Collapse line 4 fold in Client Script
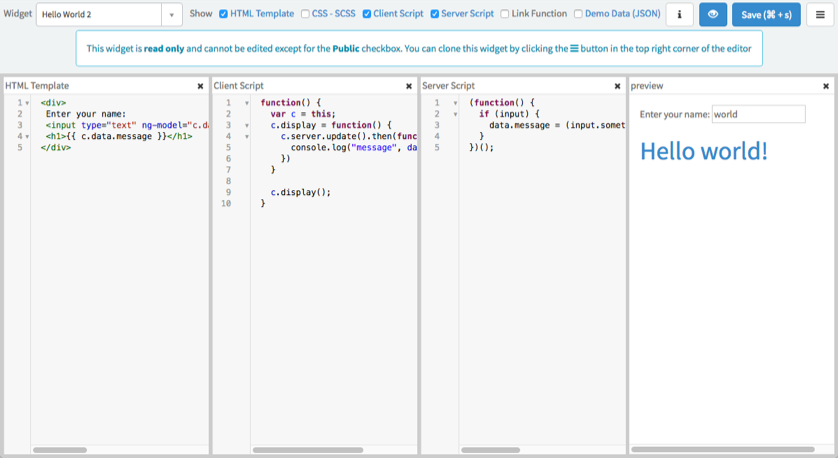This screenshot has width=838, height=458. [x=247, y=137]
